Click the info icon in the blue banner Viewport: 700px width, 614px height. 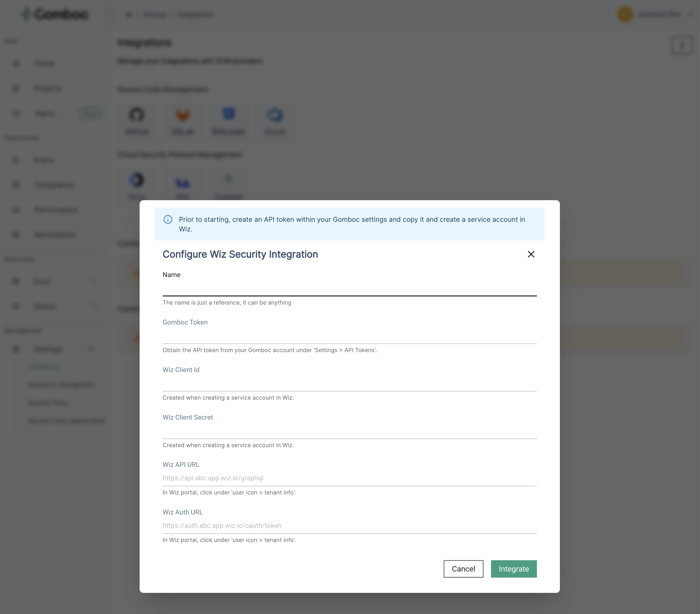click(x=168, y=219)
